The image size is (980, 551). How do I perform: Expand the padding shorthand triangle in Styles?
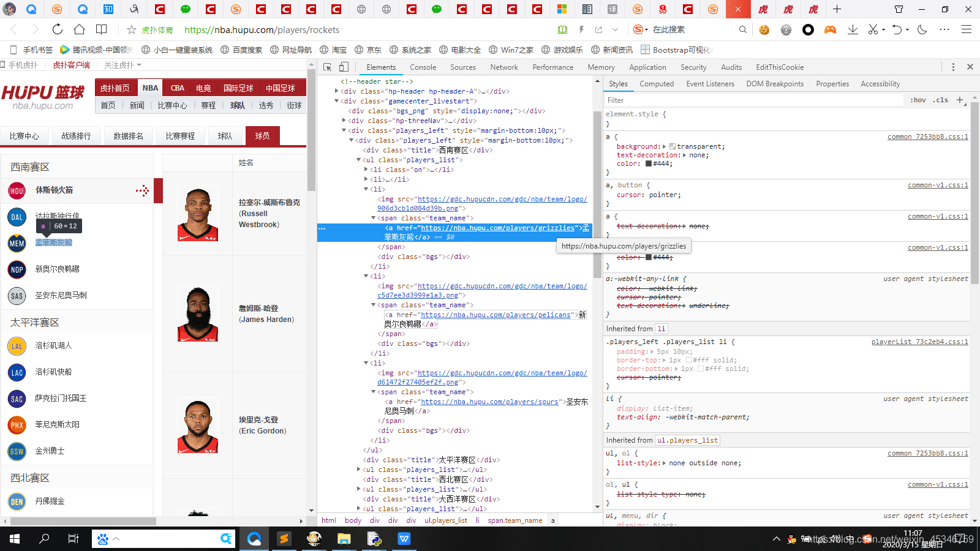tap(653, 351)
